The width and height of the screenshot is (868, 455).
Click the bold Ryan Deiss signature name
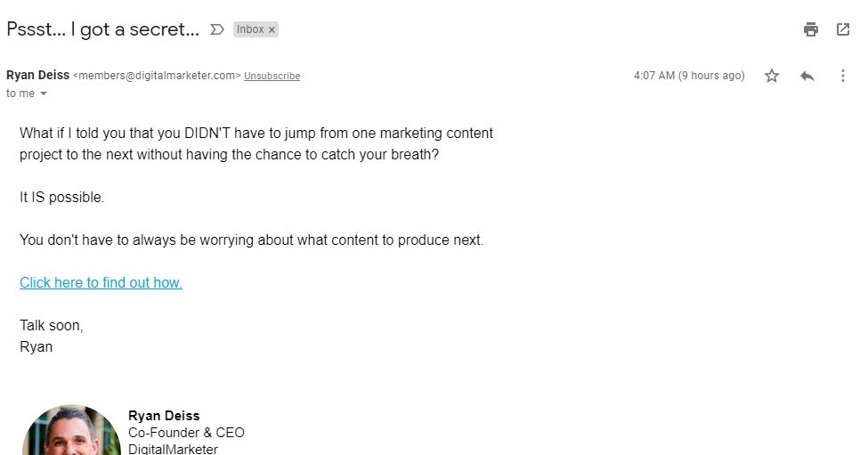(164, 415)
